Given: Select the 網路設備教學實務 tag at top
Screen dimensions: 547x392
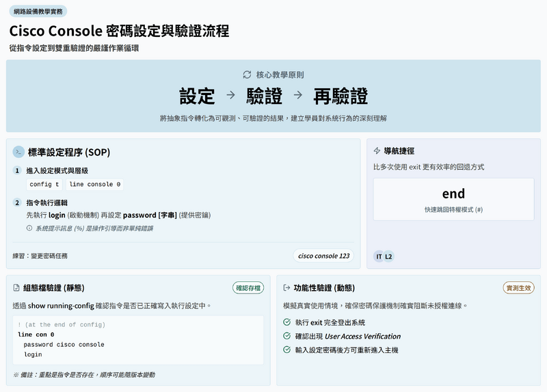Looking at the screenshot, I should pos(38,12).
